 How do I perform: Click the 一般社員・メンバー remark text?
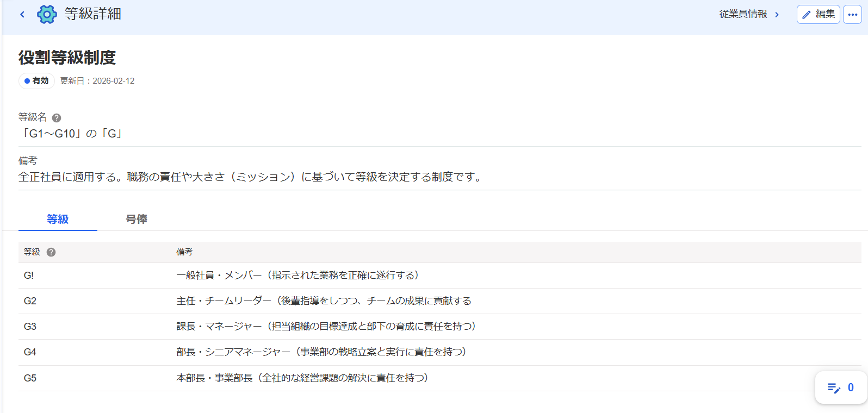click(x=297, y=276)
